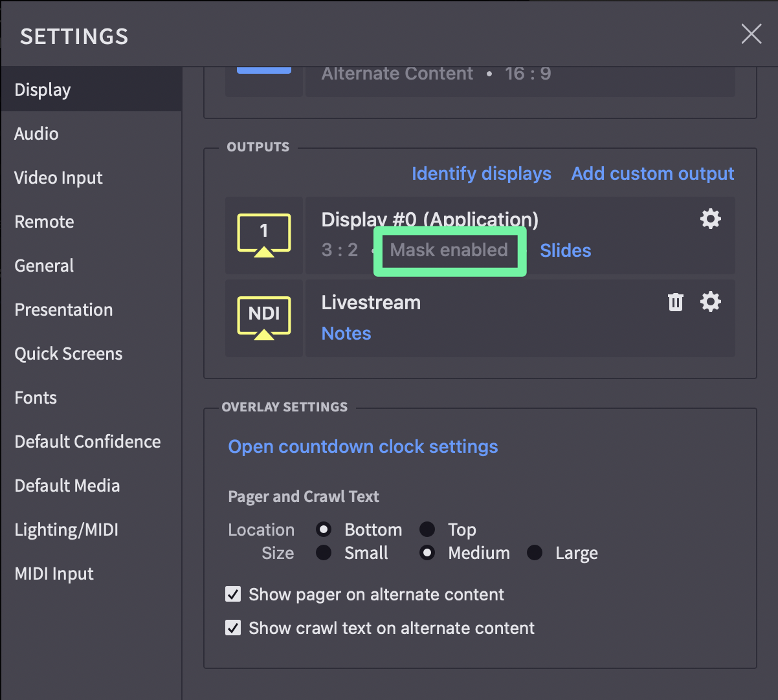This screenshot has width=778, height=700.
Task: Toggle Show pager on alternate content
Action: (233, 595)
